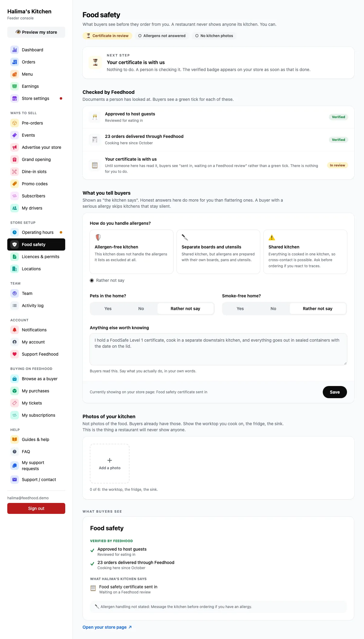Screen dimensions: 364x639
Task: Open the Events ticket icon
Action: point(15,135)
